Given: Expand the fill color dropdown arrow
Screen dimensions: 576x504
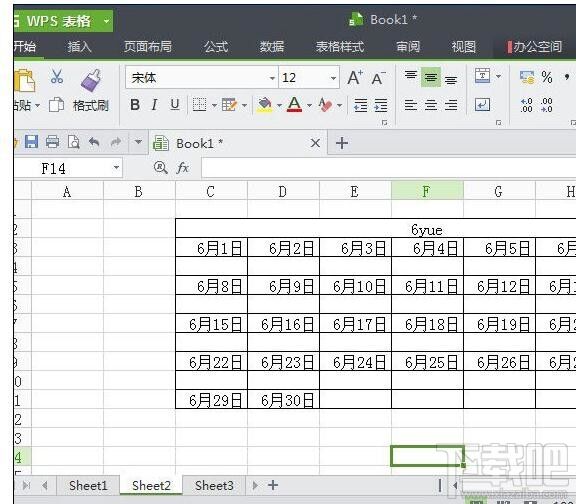Looking at the screenshot, I should [x=280, y=106].
